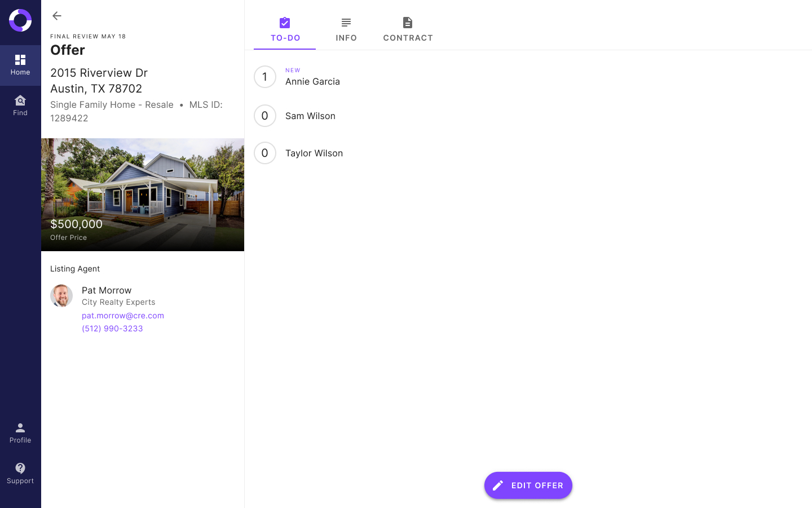The height and width of the screenshot is (508, 812).
Task: Click the Info lines icon
Action: coord(346,23)
